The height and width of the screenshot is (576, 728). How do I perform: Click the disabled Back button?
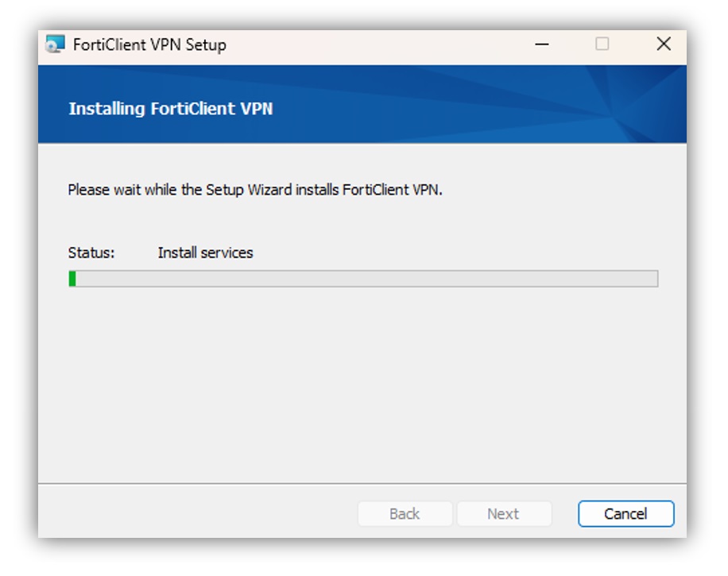(405, 514)
